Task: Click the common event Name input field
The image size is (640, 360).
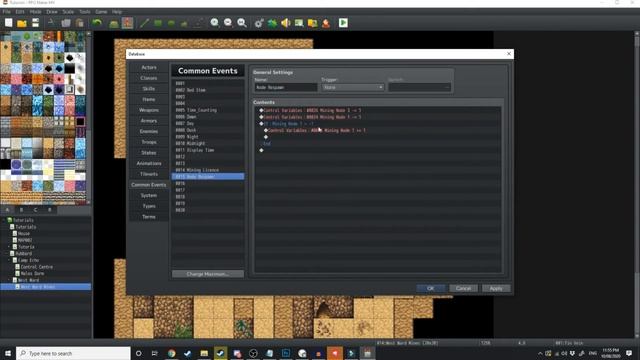Action: pos(286,87)
